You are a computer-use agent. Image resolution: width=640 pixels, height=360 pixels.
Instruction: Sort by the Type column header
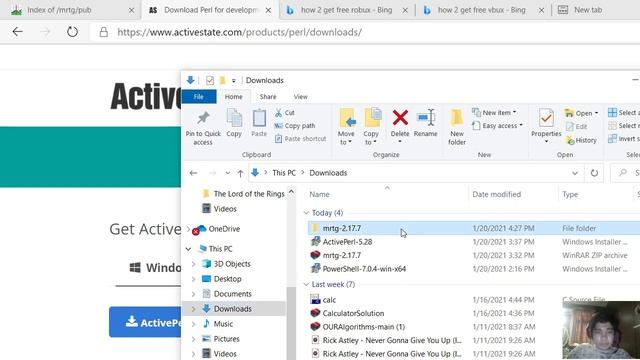pyautogui.click(x=570, y=195)
